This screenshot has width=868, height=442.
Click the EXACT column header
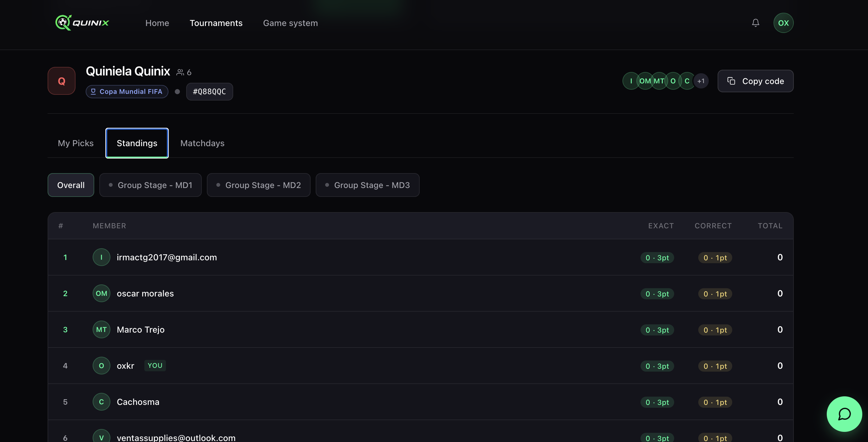[x=661, y=226]
